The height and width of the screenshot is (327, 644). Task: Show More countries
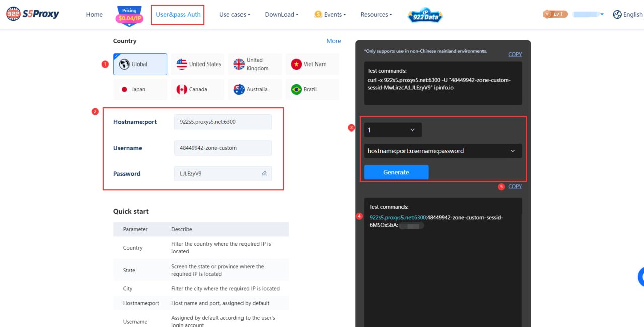[x=333, y=41]
